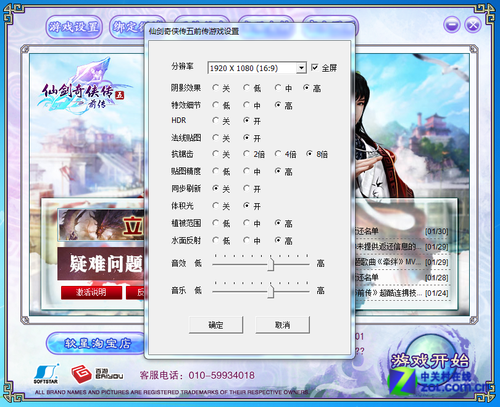
Task: Open the 软星淘宝店 shop button
Action: click(97, 343)
